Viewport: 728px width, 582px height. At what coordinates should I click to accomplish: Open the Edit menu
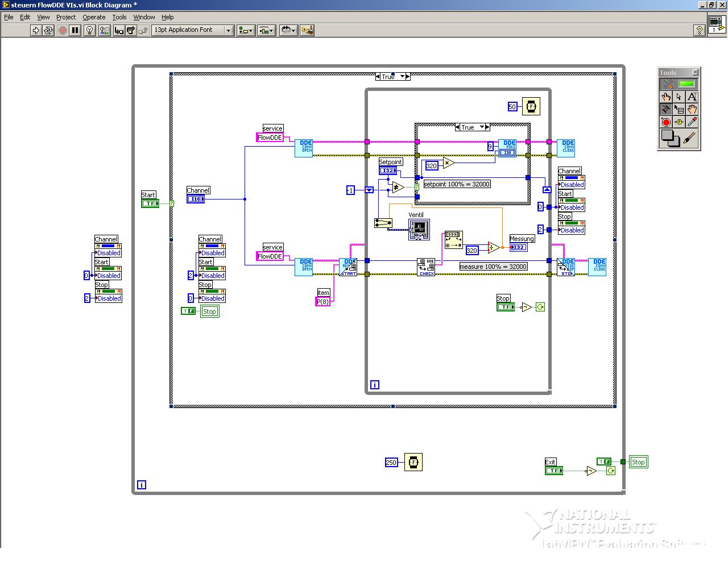25,17
